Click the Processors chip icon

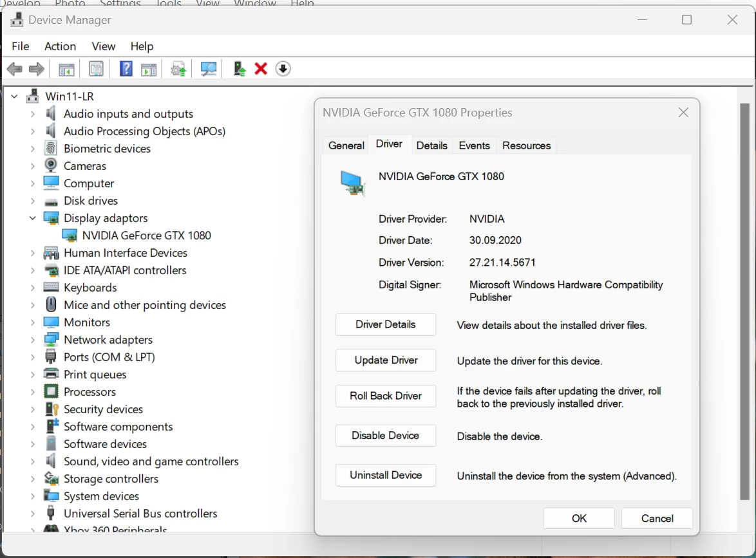51,391
